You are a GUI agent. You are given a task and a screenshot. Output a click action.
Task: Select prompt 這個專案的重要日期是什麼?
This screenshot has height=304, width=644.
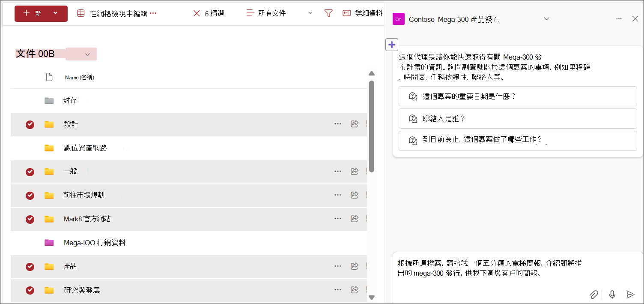pyautogui.click(x=518, y=96)
